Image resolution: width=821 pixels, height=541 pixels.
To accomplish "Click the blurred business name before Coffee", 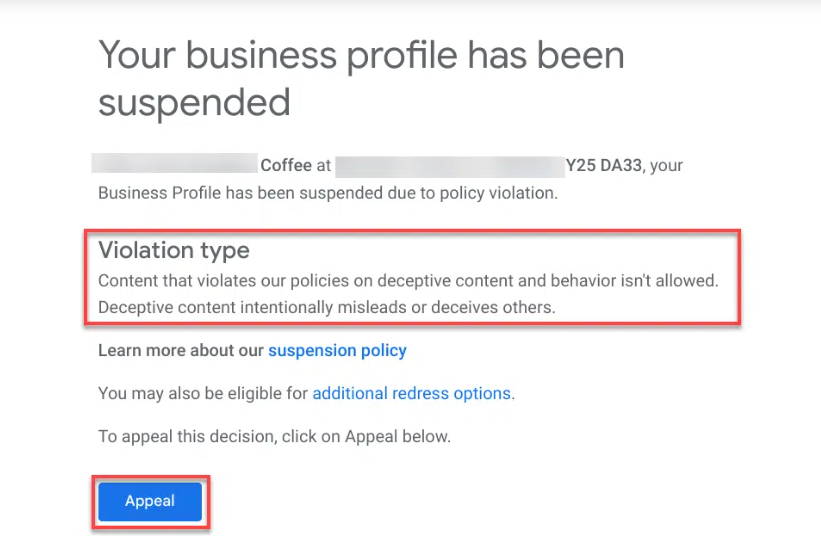I will click(x=175, y=164).
